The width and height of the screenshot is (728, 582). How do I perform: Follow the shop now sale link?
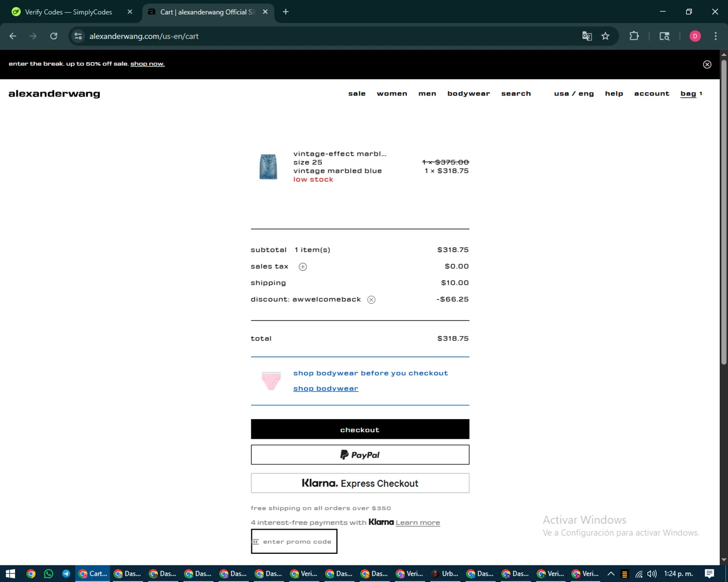148,64
